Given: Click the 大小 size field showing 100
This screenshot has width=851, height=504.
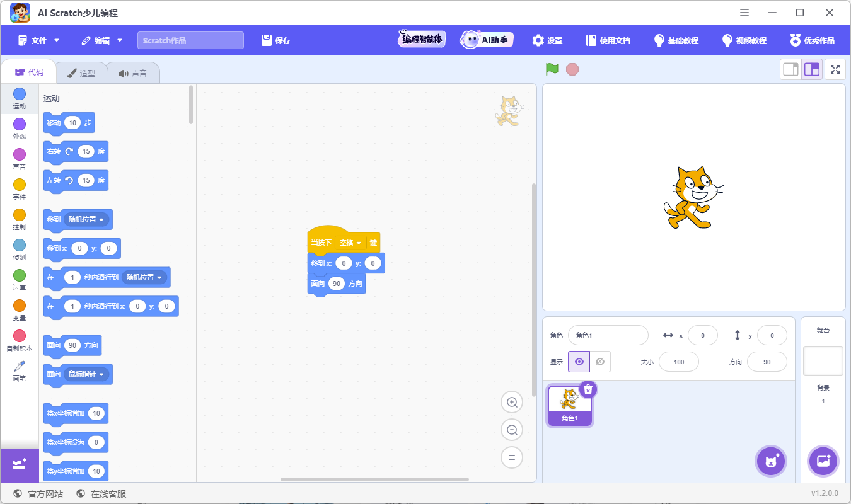Looking at the screenshot, I should [x=679, y=362].
